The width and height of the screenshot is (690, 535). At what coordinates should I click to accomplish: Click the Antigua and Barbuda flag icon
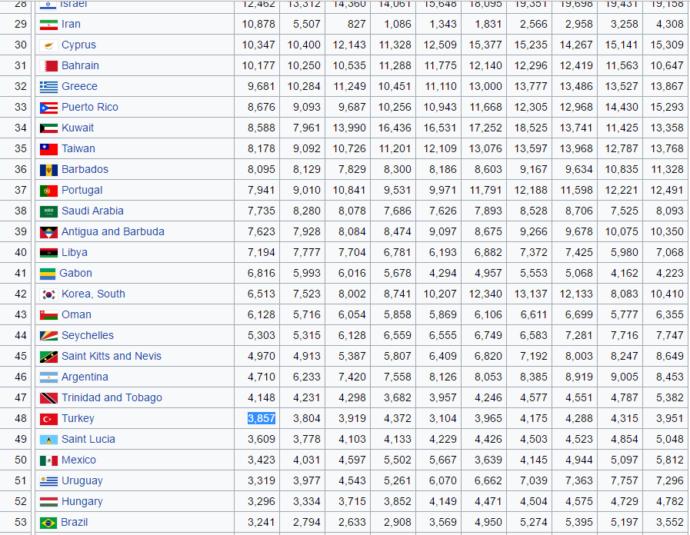tap(48, 232)
